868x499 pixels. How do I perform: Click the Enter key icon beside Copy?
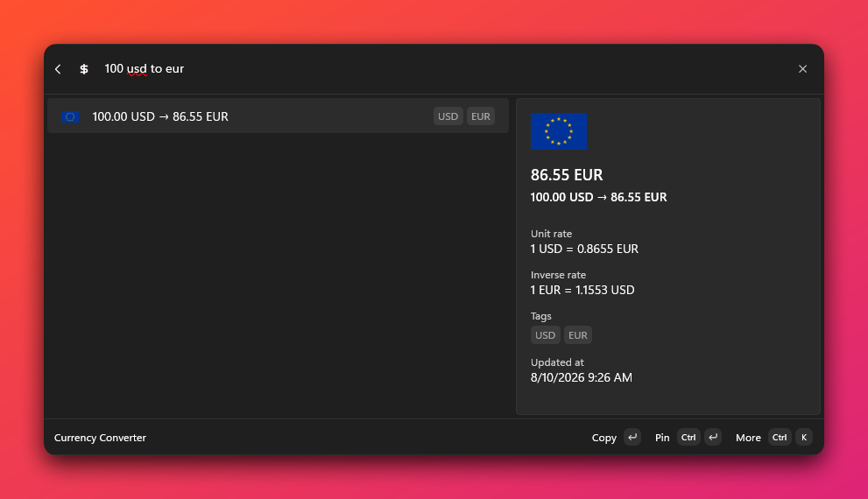(x=632, y=437)
